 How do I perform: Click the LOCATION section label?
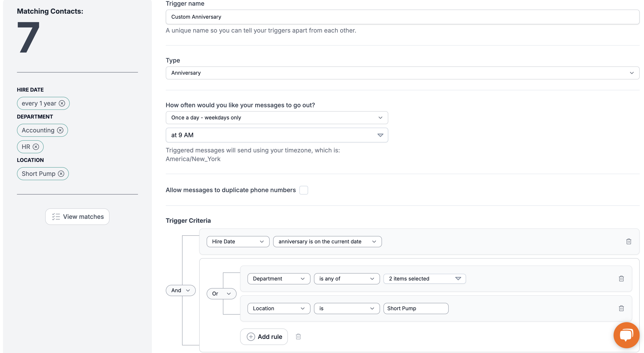click(x=30, y=160)
